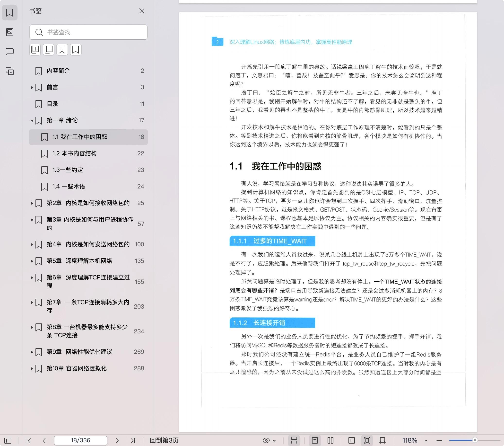The height and width of the screenshot is (446, 504).
Task: Open the document conversion sidebar icon
Action: 10,71
